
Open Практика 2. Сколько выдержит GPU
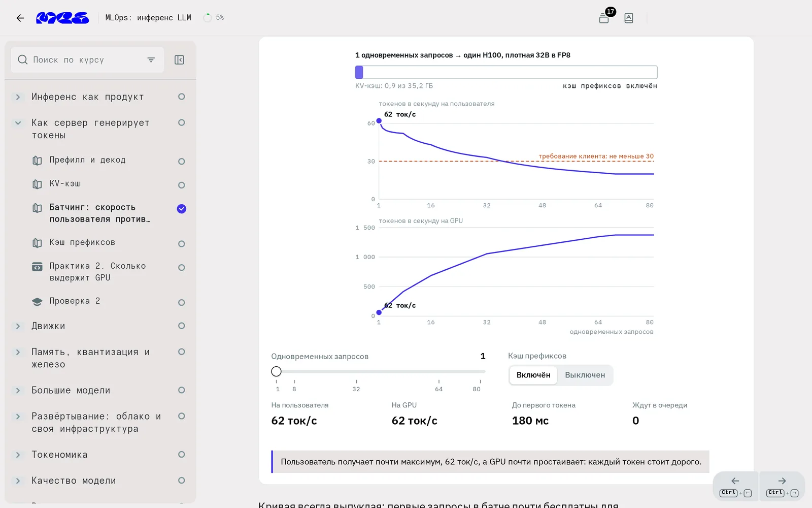[x=97, y=272]
